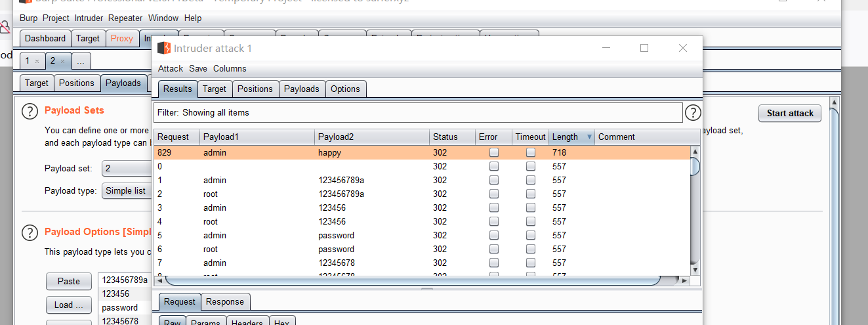The height and width of the screenshot is (325, 868).
Task: Open the Save menu
Action: pyautogui.click(x=198, y=68)
